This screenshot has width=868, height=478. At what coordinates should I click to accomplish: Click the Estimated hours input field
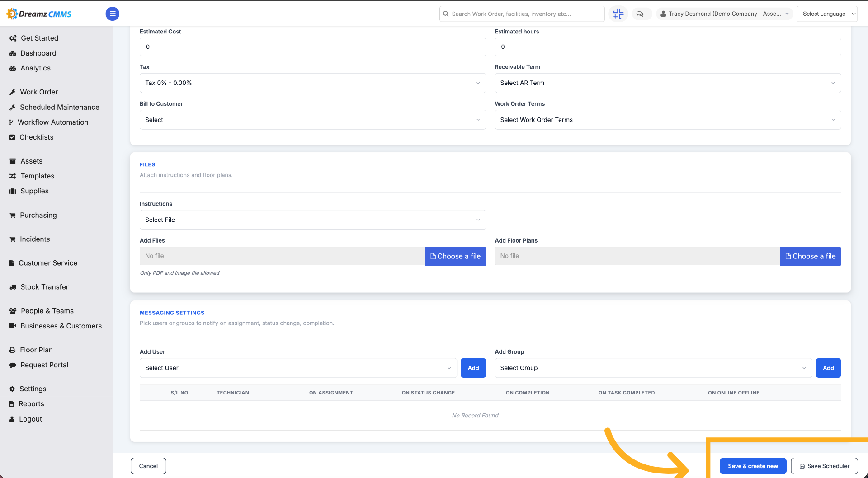[668, 47]
